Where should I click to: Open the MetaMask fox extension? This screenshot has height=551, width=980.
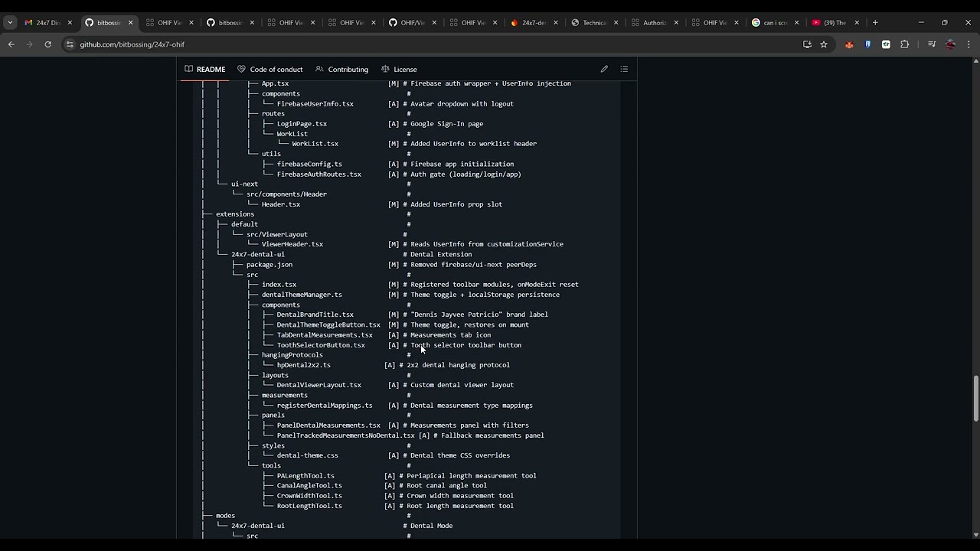[849, 44]
